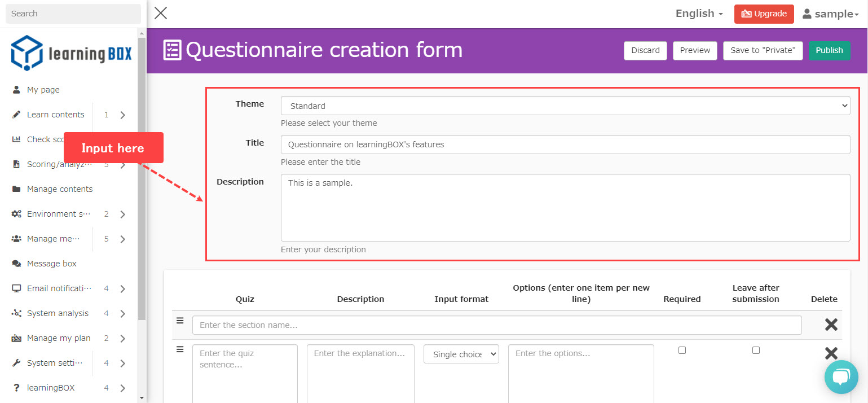
Task: Open the chat support bubble icon
Action: (x=841, y=376)
